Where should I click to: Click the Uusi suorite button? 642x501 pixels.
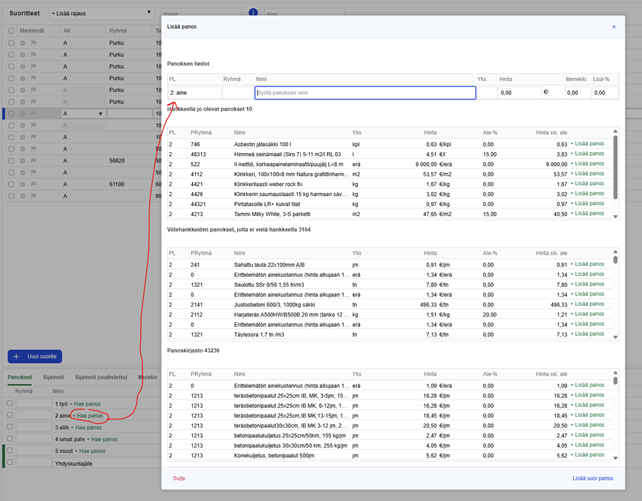[x=35, y=357]
